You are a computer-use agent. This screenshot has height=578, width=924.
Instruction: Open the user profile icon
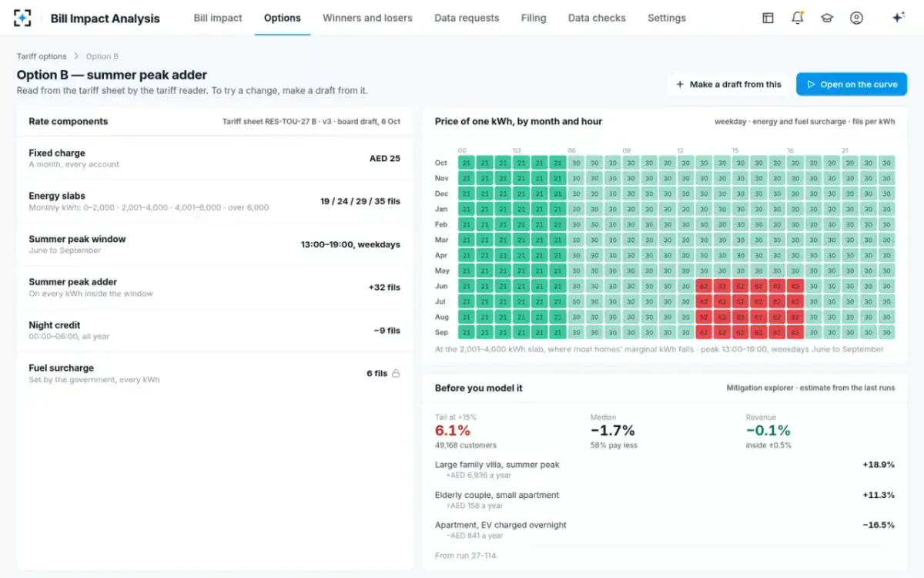tap(856, 18)
